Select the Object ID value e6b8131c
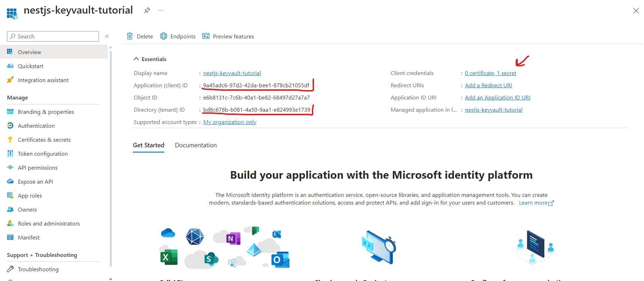The image size is (644, 281). pyautogui.click(x=256, y=97)
